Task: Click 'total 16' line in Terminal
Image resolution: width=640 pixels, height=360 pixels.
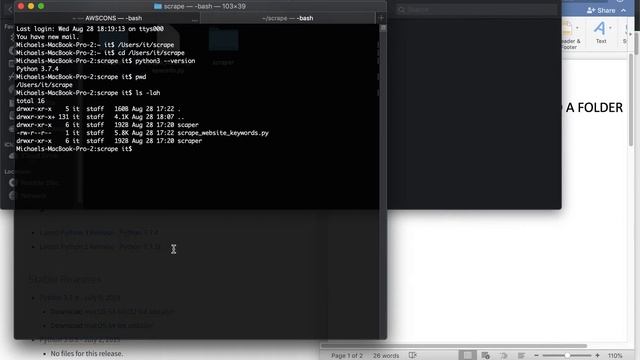Action: pyautogui.click(x=30, y=100)
